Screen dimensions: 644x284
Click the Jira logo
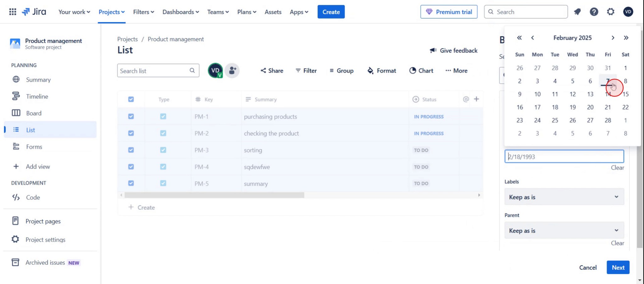(34, 12)
